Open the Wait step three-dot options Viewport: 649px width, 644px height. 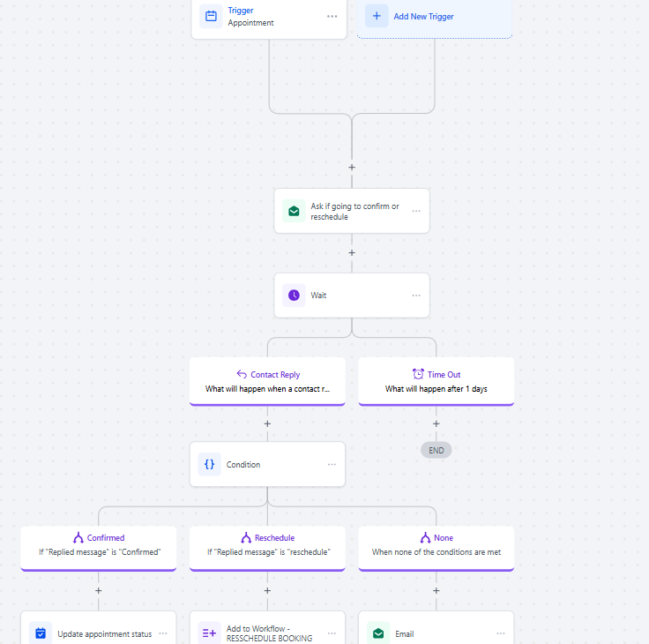tap(416, 296)
